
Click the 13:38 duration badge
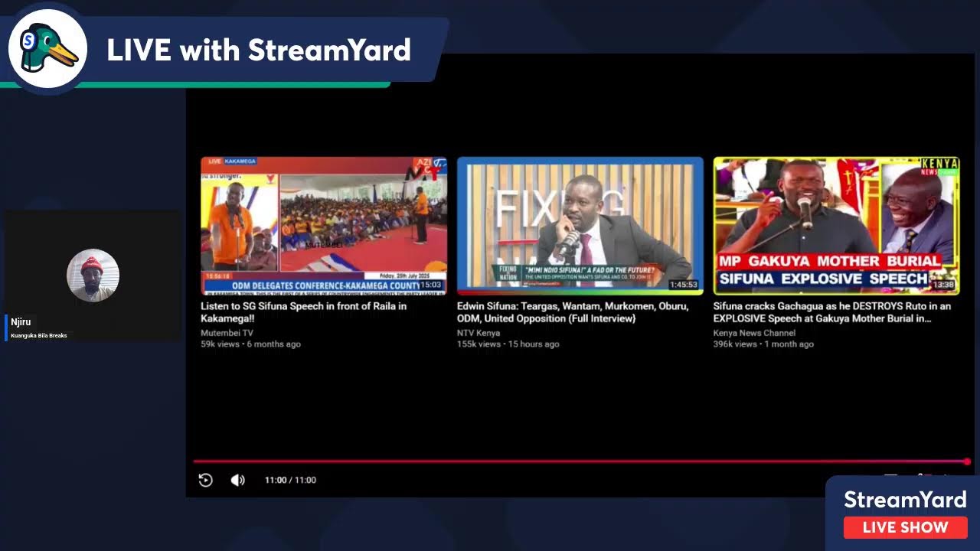(943, 285)
